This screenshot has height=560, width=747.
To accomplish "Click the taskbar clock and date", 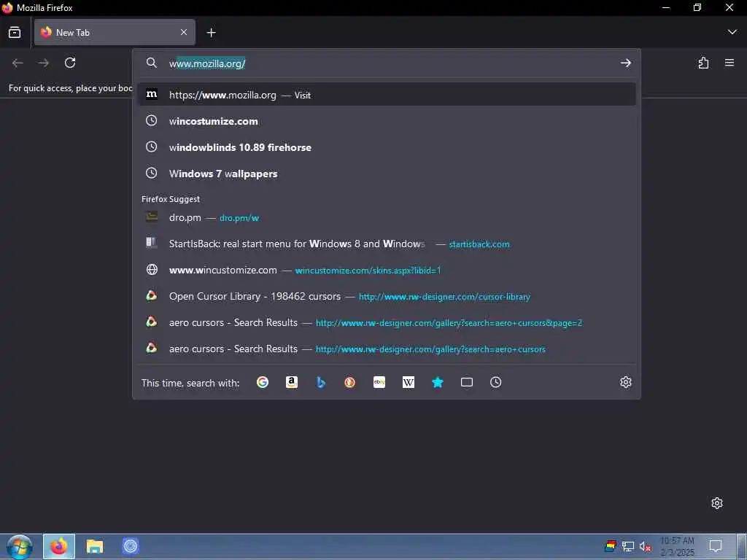I will tap(677, 546).
